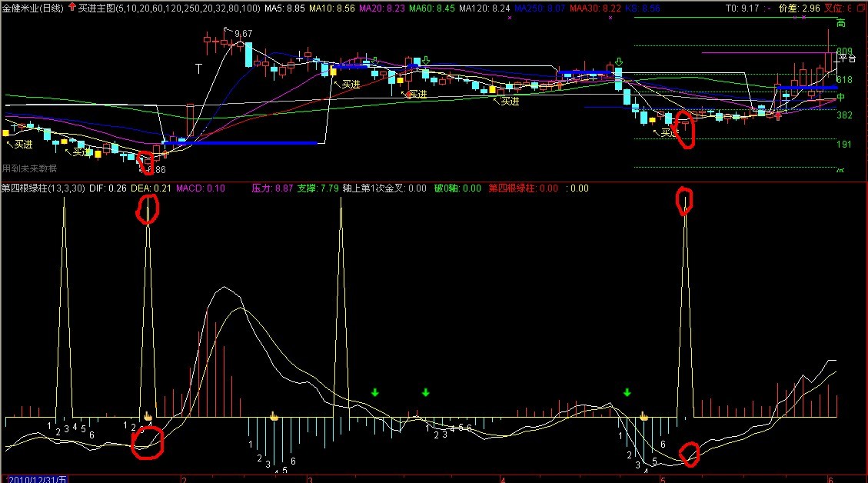Click the rightmost hand icon on MACD zero axis
868x483 pixels.
tap(644, 416)
